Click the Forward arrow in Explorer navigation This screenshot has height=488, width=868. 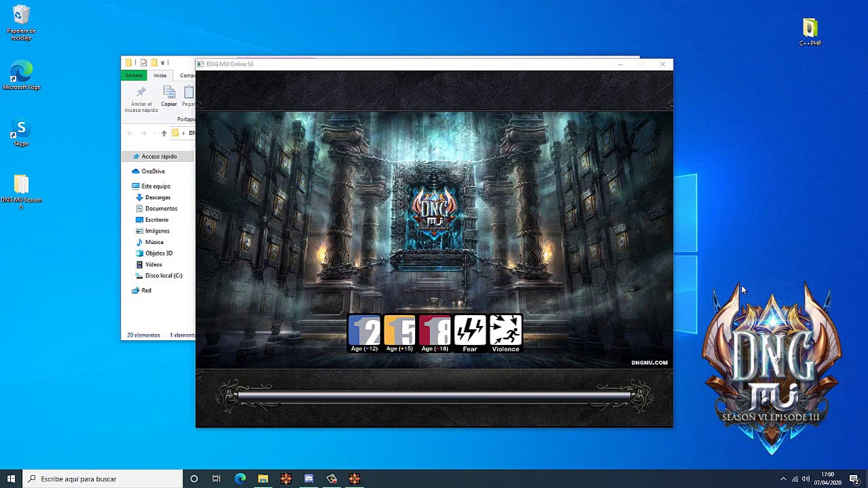point(144,134)
